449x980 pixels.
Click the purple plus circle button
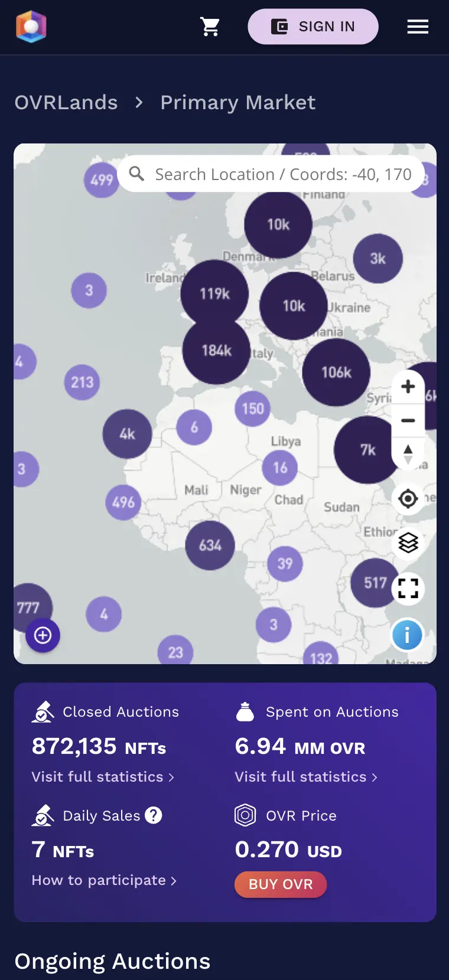click(43, 635)
